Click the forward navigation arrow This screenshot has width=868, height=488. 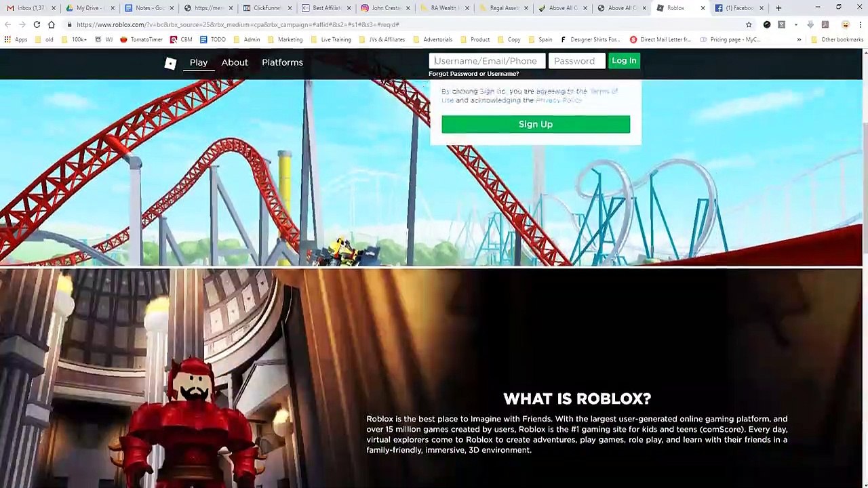(22, 24)
